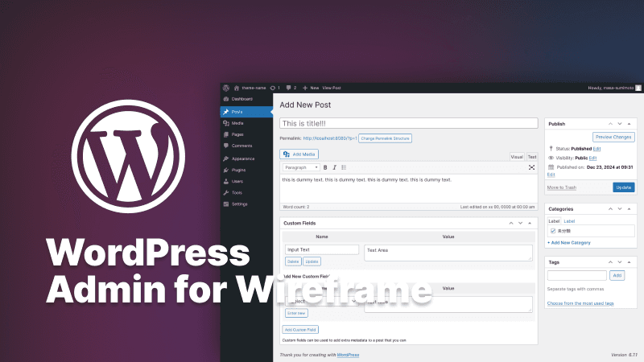The width and height of the screenshot is (644, 362).
Task: Toggle the 未分類 category checkbox
Action: (x=553, y=231)
